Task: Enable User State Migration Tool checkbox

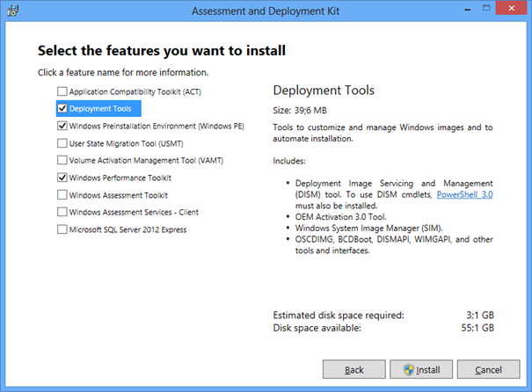Action: pyautogui.click(x=62, y=143)
